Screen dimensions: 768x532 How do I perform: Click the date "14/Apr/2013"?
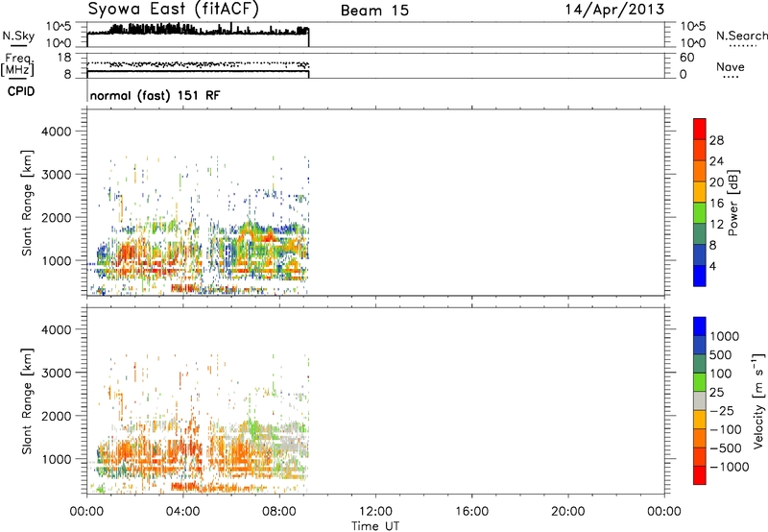pyautogui.click(x=614, y=10)
